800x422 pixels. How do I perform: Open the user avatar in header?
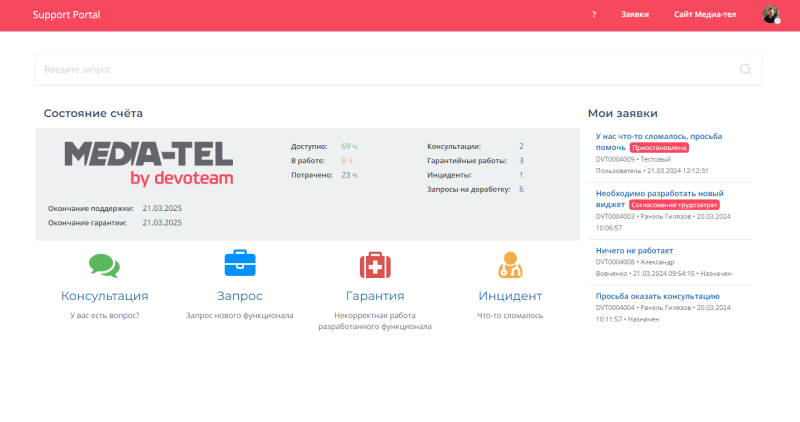[771, 14]
